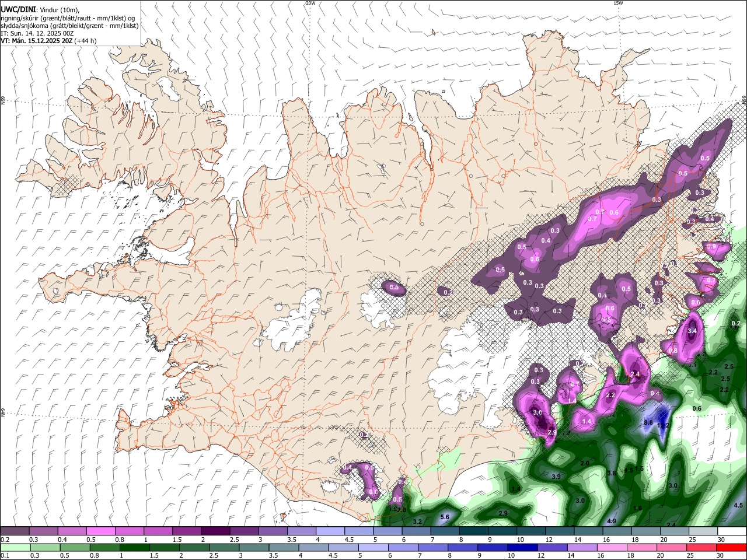This screenshot has width=747, height=560.
Task: Select lower legend pink swatch between 16 and 18
Action: click(x=613, y=547)
